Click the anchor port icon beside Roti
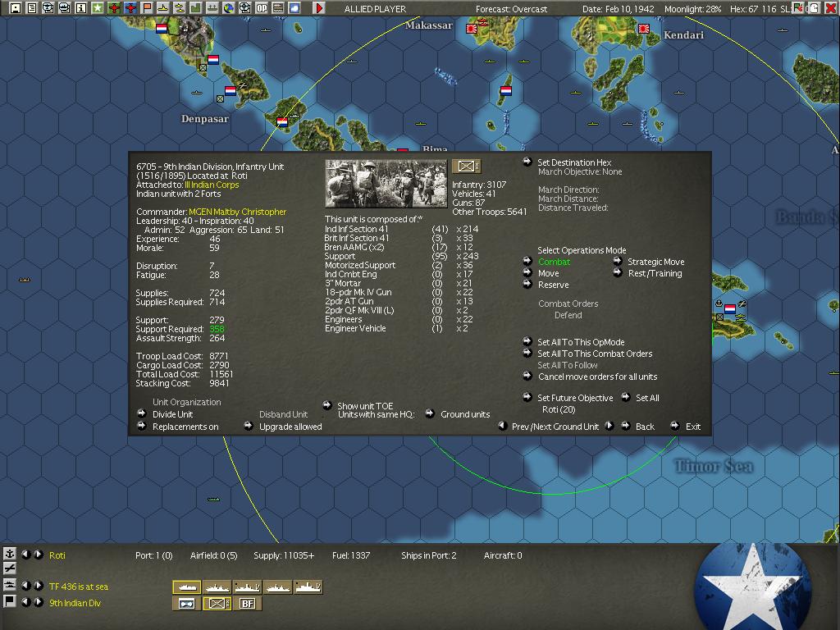 pyautogui.click(x=10, y=554)
